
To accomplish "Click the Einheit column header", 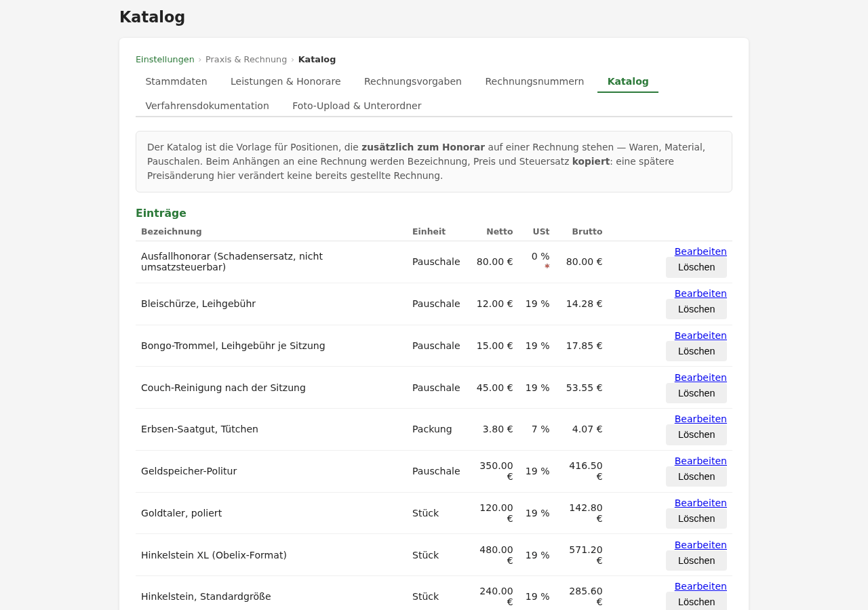I will (429, 232).
